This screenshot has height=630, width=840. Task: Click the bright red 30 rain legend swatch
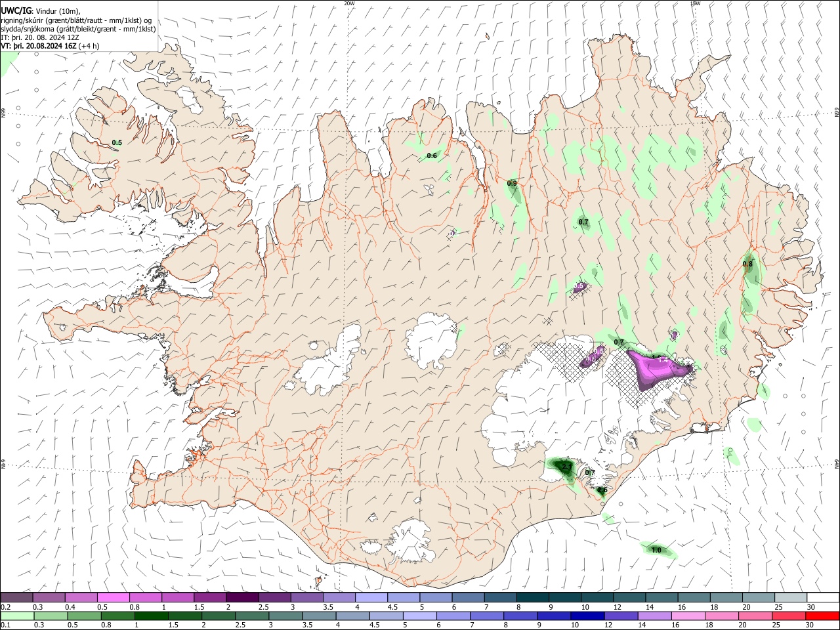coord(823,616)
